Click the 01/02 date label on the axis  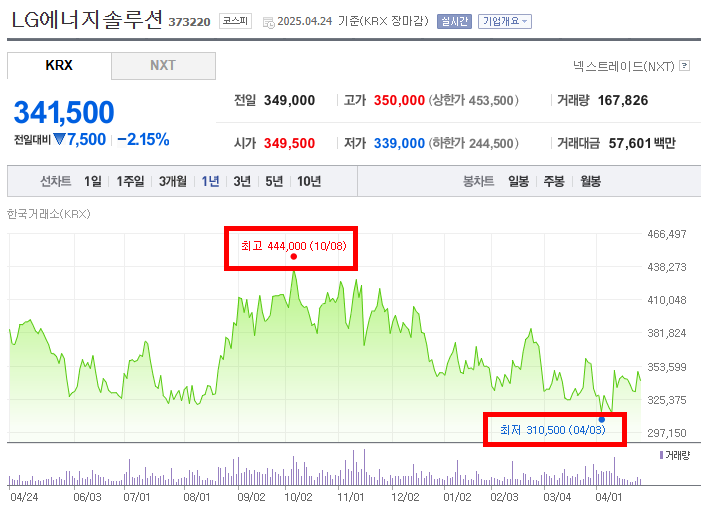(457, 497)
